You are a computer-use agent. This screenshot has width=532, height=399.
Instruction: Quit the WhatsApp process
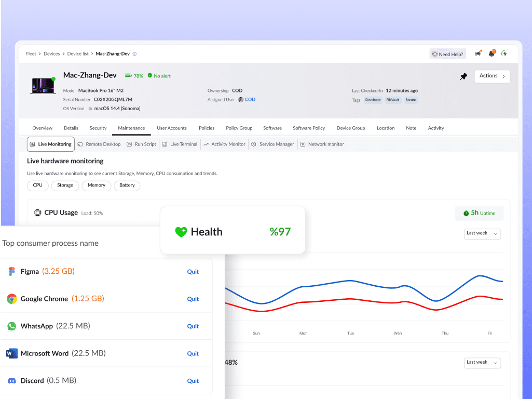[193, 326]
